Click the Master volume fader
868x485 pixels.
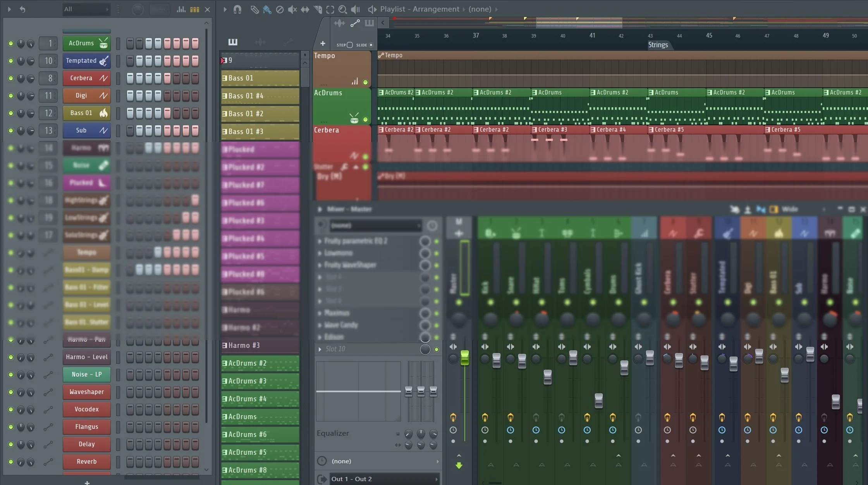point(464,357)
